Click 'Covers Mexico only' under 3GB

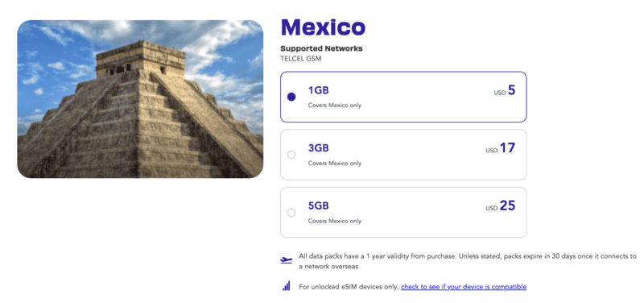[335, 164]
